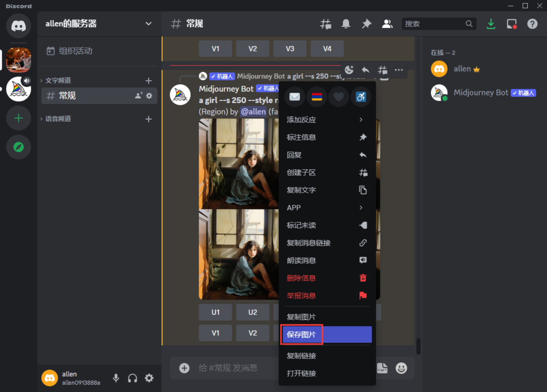Expand the allen的服务器 server dropdown
The width and height of the screenshot is (547, 392).
pos(148,24)
